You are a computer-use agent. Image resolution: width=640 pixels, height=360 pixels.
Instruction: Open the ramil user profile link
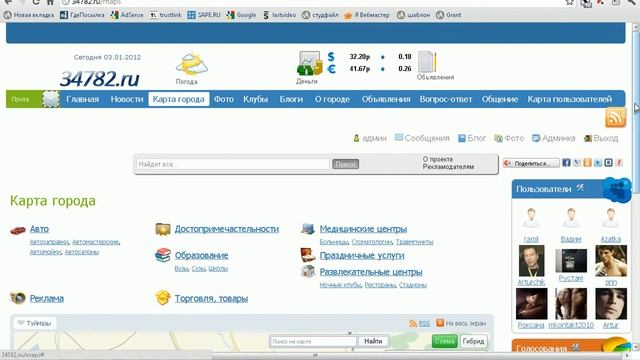point(531,239)
